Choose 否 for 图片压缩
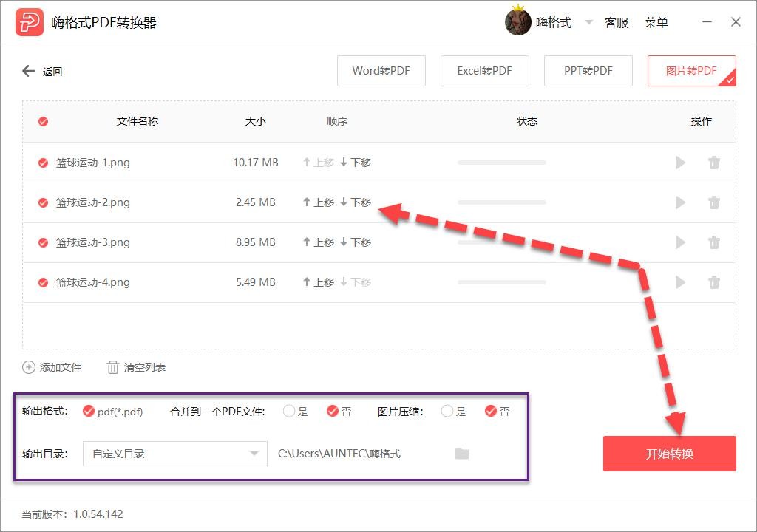Screen dimensions: 757x532 [498, 412]
